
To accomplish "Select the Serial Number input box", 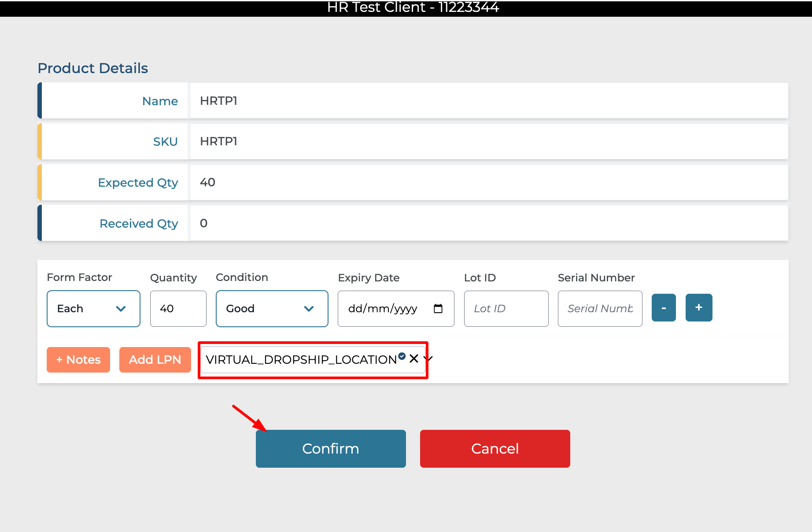I will click(599, 309).
